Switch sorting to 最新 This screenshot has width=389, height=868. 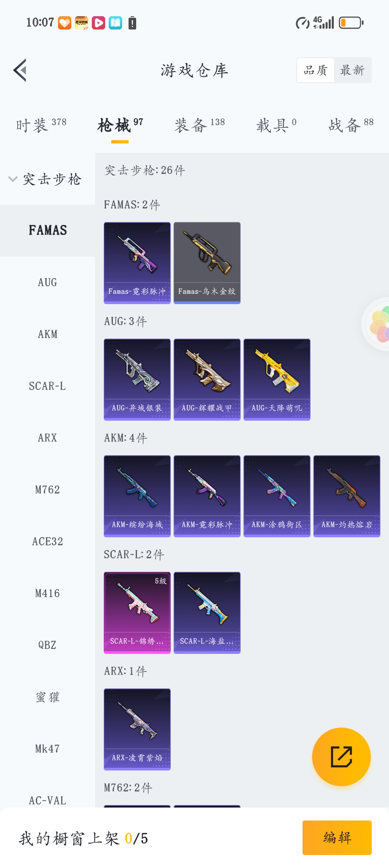point(352,70)
